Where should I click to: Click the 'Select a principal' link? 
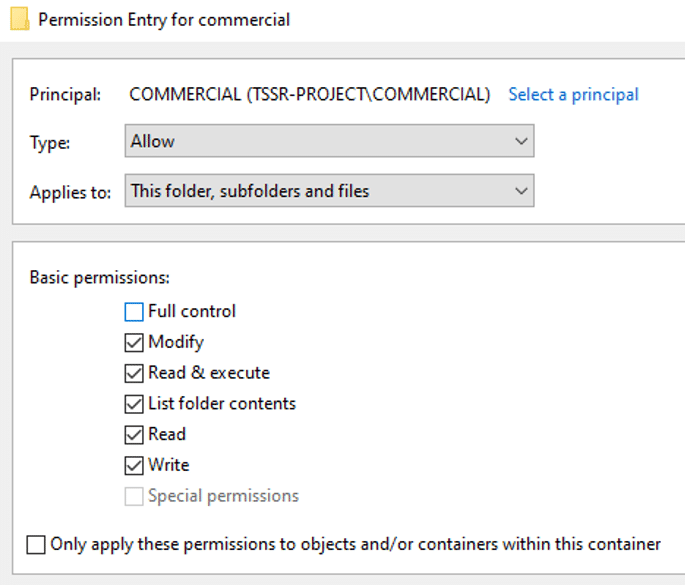573,94
